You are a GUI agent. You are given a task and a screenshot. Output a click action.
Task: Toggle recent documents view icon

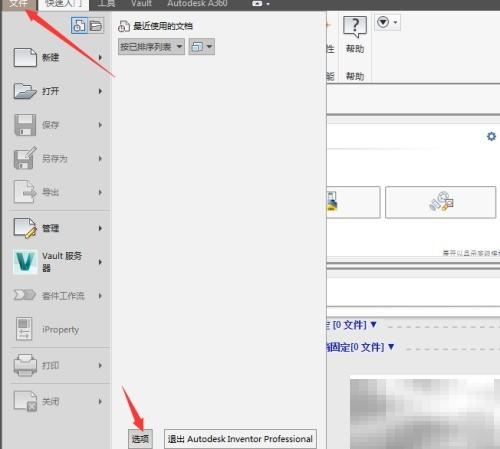pos(79,26)
